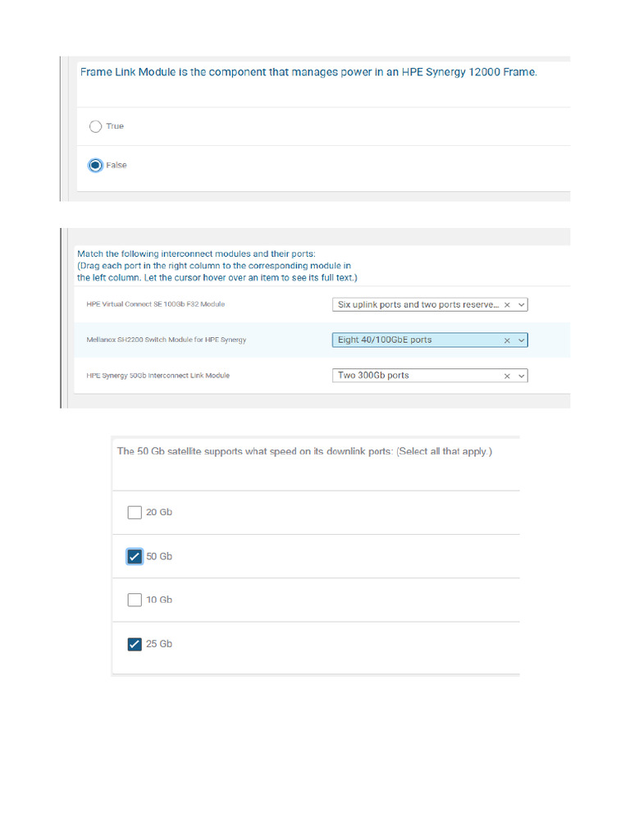This screenshot has height=840, width=630.
Task: Click the 'Eight 40/100GbE ports' selected value text
Action: tap(385, 340)
